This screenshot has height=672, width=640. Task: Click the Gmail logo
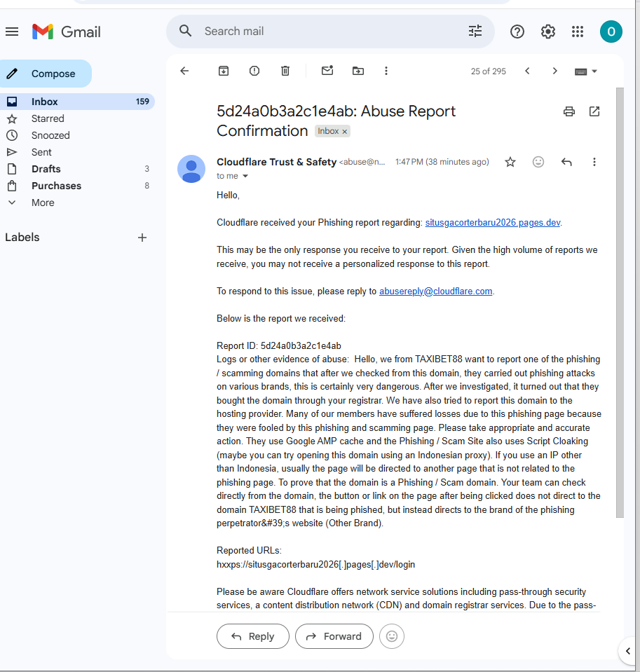tap(67, 32)
